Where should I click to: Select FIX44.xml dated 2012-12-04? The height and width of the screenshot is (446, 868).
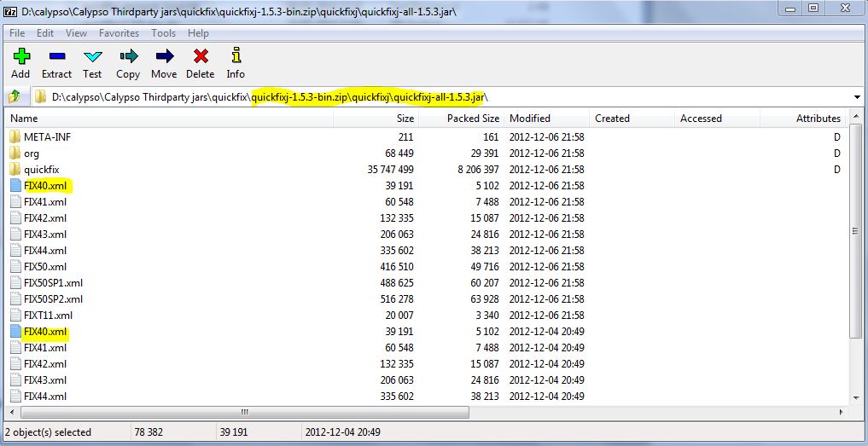pos(45,397)
